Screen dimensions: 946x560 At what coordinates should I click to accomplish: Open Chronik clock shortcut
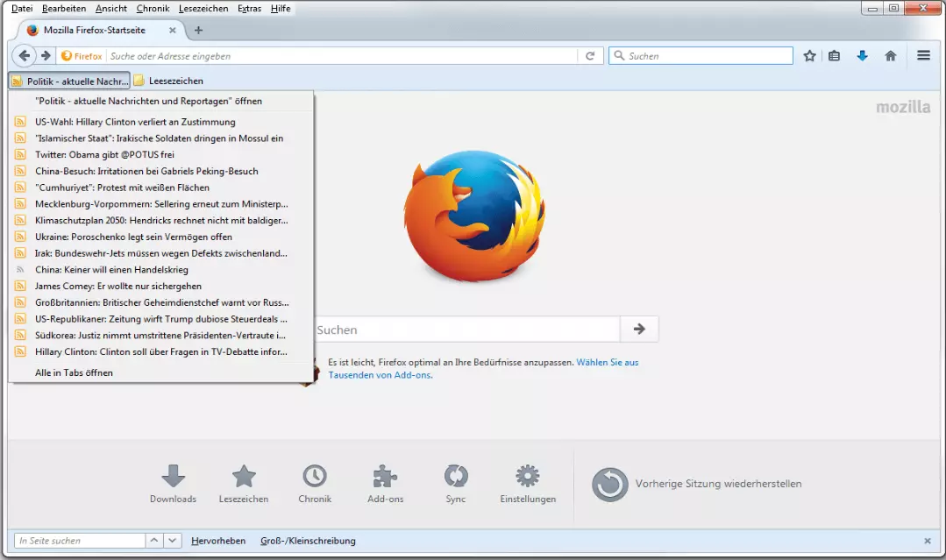pyautogui.click(x=315, y=484)
